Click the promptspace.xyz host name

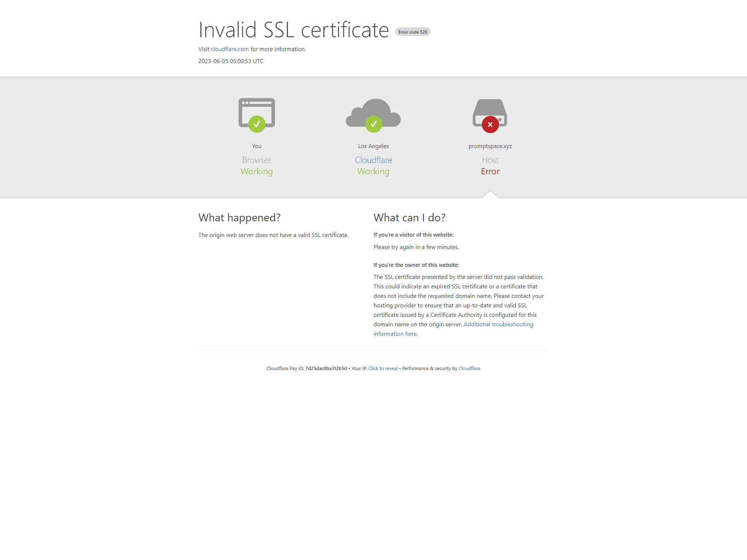coord(490,146)
